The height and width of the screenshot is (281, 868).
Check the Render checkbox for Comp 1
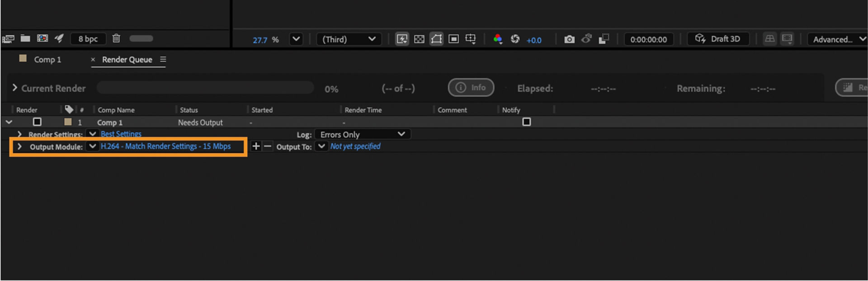(37, 122)
